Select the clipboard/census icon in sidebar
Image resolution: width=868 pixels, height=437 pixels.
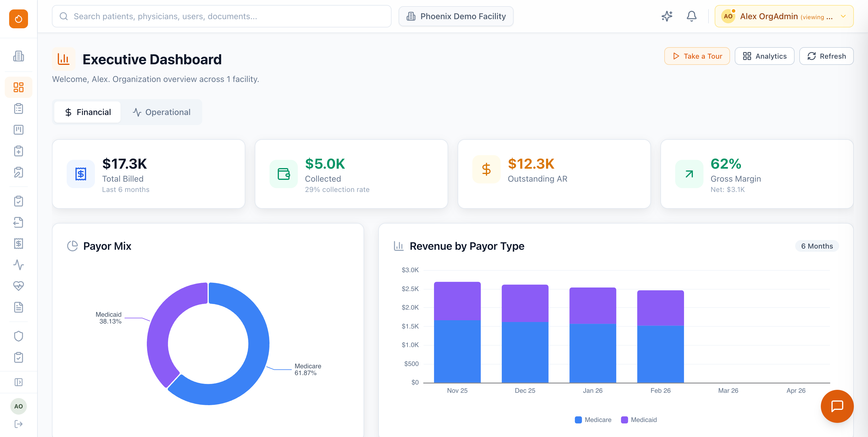(19, 108)
